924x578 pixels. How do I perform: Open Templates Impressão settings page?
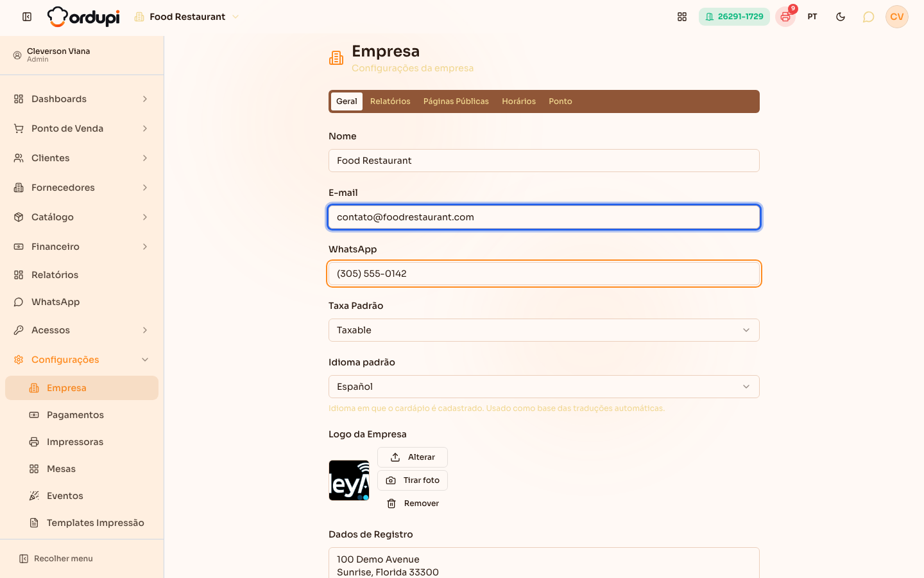[x=82, y=523]
